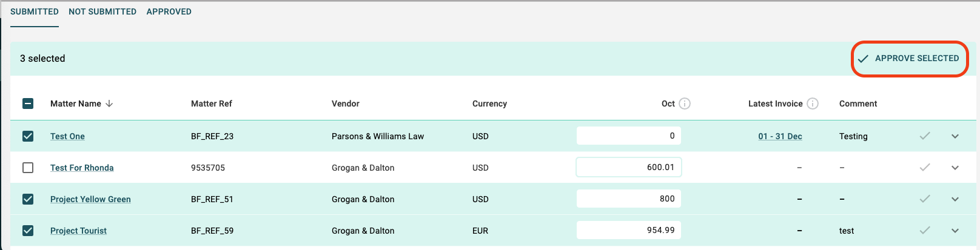The height and width of the screenshot is (250, 980).
Task: Switch to the Not Submitted tab
Action: (x=102, y=12)
